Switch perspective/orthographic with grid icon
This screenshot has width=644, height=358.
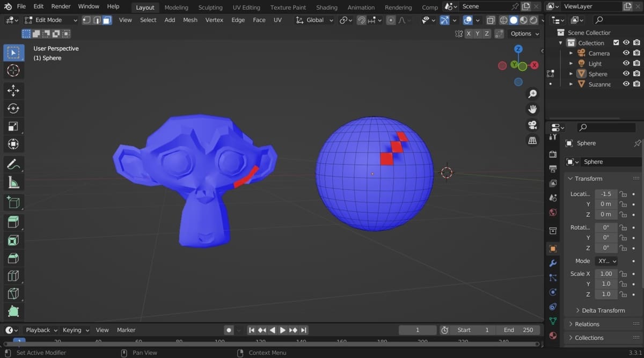(532, 141)
